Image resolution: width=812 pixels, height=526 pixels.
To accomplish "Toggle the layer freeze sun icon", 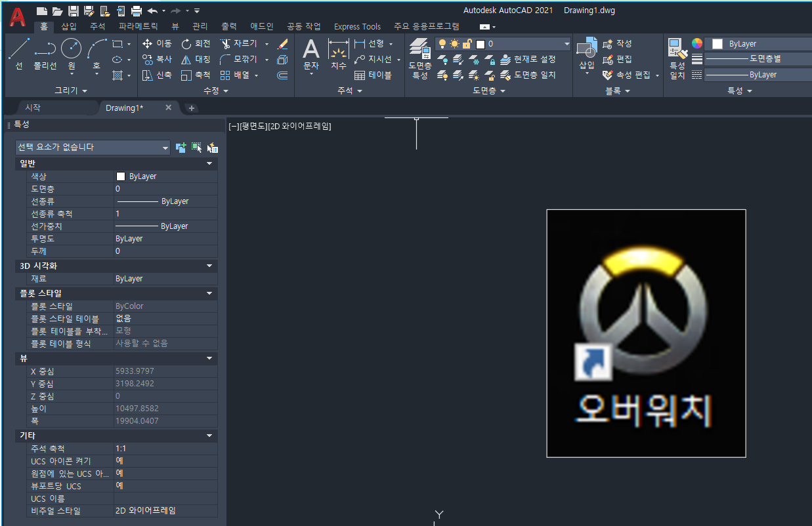I will coord(454,43).
